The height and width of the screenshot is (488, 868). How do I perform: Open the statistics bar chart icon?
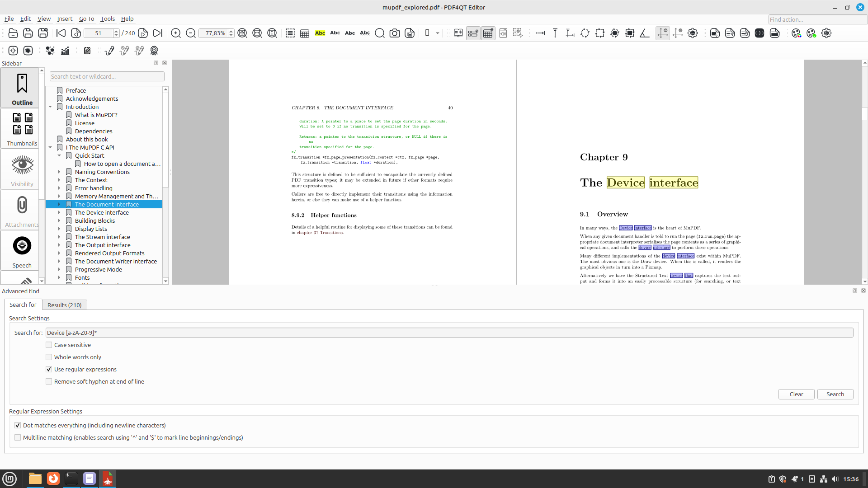[x=65, y=51]
